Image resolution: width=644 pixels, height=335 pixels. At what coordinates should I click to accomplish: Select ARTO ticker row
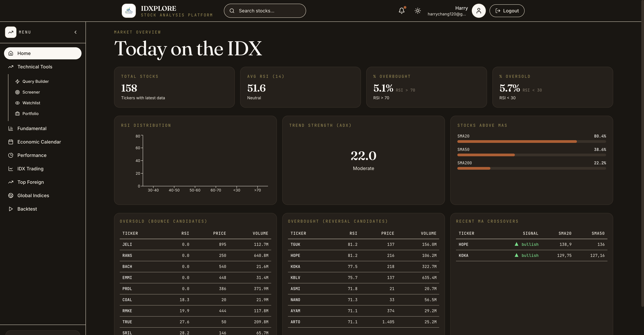click(363, 322)
